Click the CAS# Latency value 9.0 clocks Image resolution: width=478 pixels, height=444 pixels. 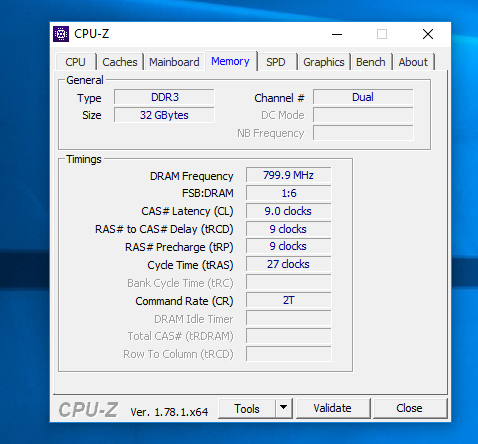(289, 211)
